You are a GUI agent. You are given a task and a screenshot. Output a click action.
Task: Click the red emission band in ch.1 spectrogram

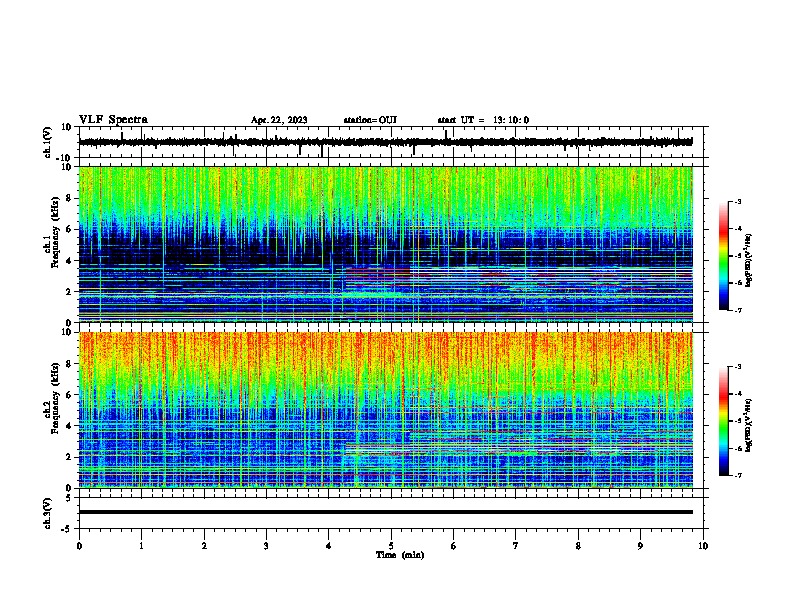378,272
